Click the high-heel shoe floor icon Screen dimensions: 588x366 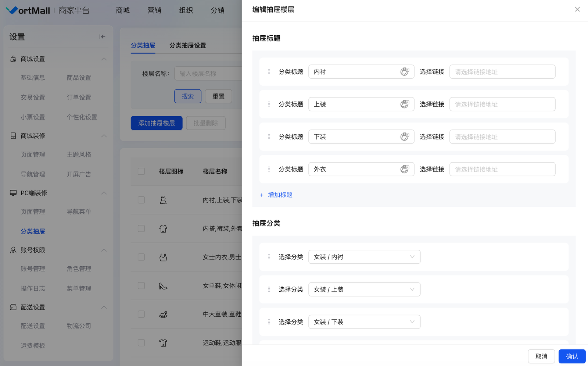click(x=163, y=286)
